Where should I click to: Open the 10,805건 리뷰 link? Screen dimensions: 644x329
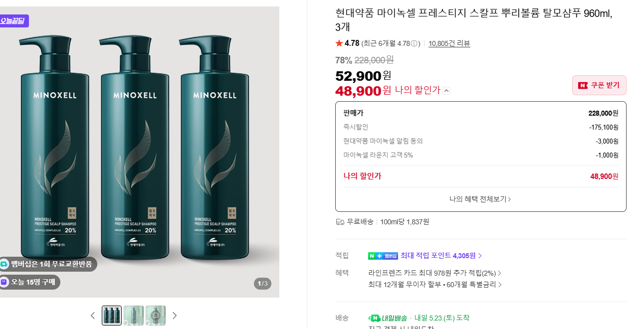[449, 43]
